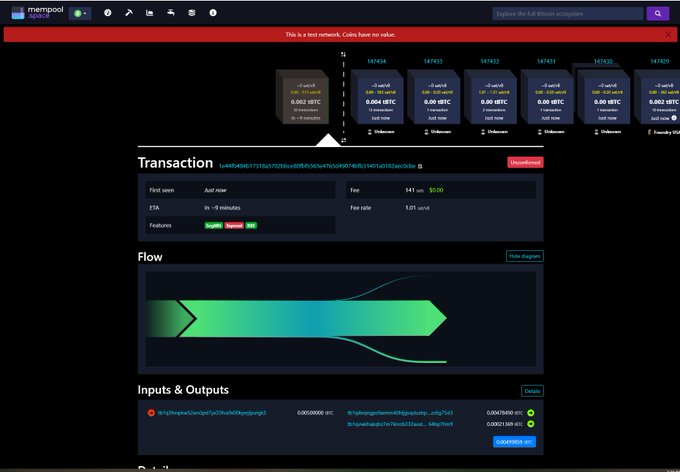The width and height of the screenshot is (680, 472).
Task: Dismiss the test network warning banner
Action: coord(668,35)
